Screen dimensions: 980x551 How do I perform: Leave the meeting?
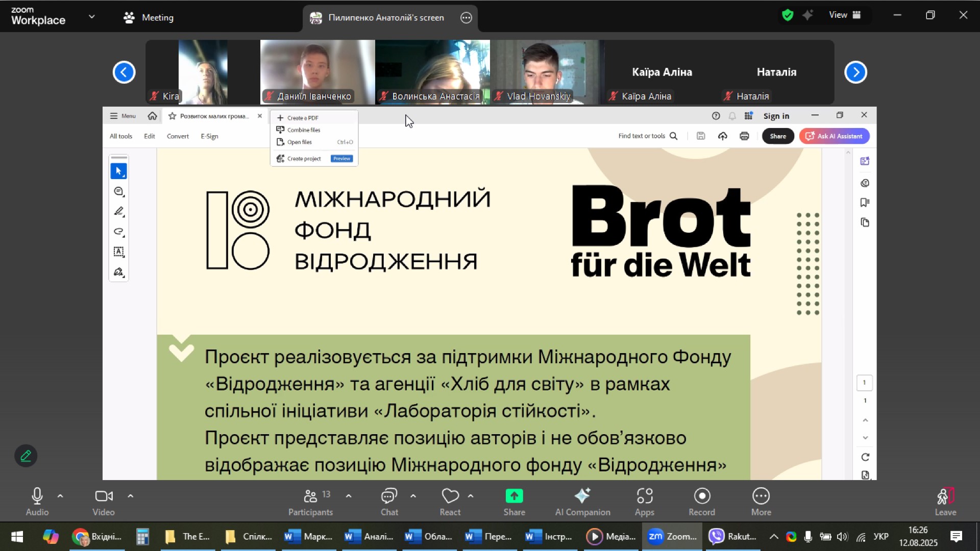[945, 502]
